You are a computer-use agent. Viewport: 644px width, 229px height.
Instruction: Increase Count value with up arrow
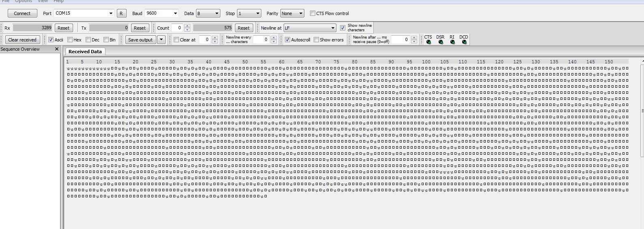(x=187, y=26)
